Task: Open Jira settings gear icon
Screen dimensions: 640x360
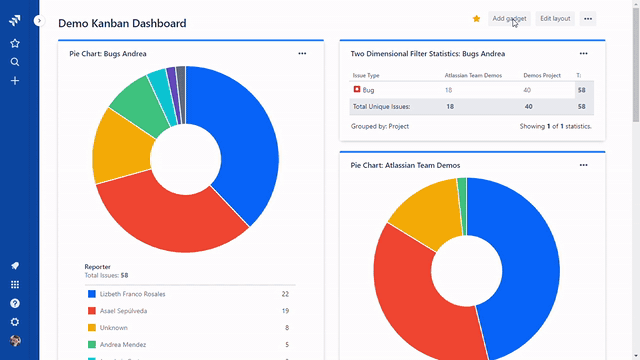Action: pos(15,322)
